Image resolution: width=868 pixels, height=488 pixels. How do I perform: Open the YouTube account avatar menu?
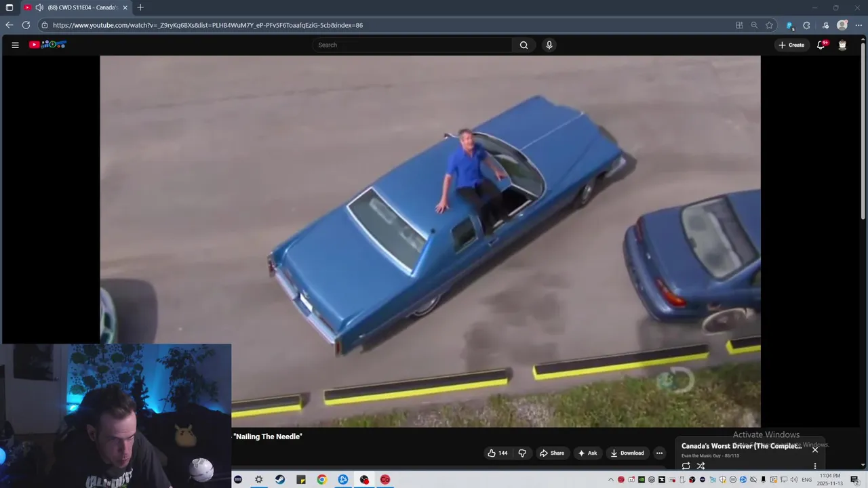pos(842,45)
